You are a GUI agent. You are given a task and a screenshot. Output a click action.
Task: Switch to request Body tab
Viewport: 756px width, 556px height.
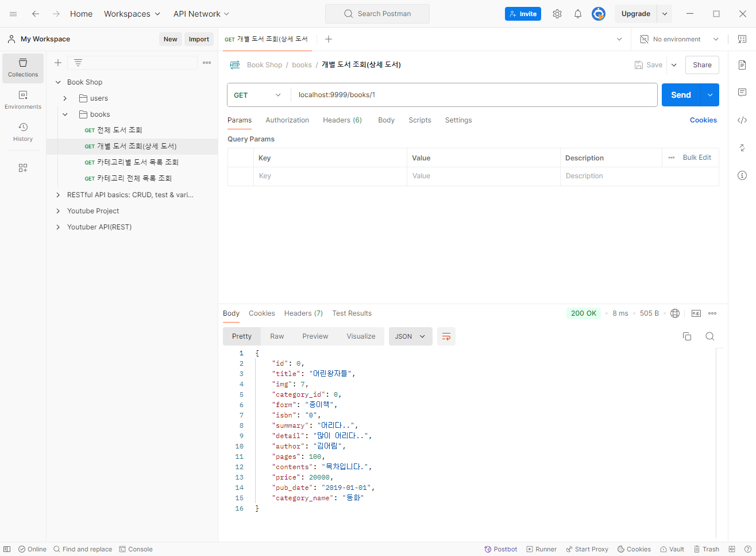tap(386, 120)
